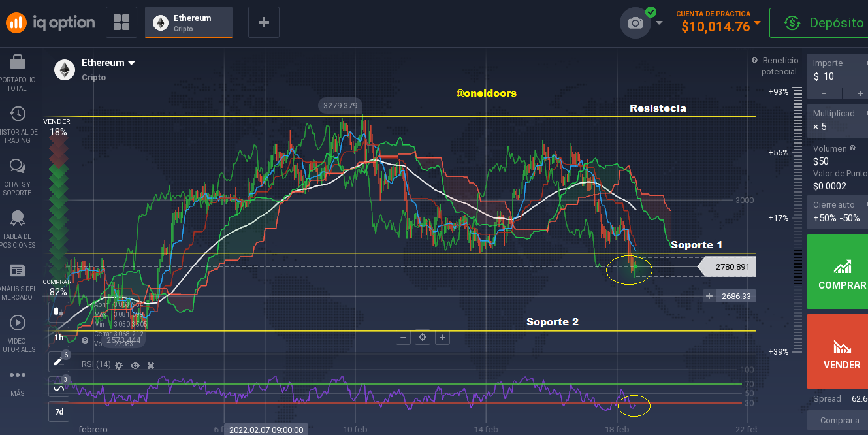Change the 7d chart time range
This screenshot has height=435, width=868.
[x=59, y=412]
